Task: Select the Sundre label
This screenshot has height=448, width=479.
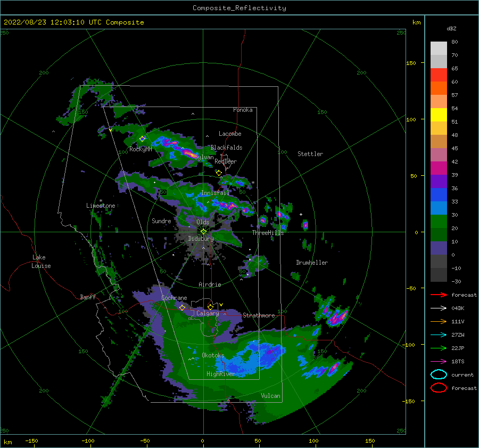Action: click(162, 221)
